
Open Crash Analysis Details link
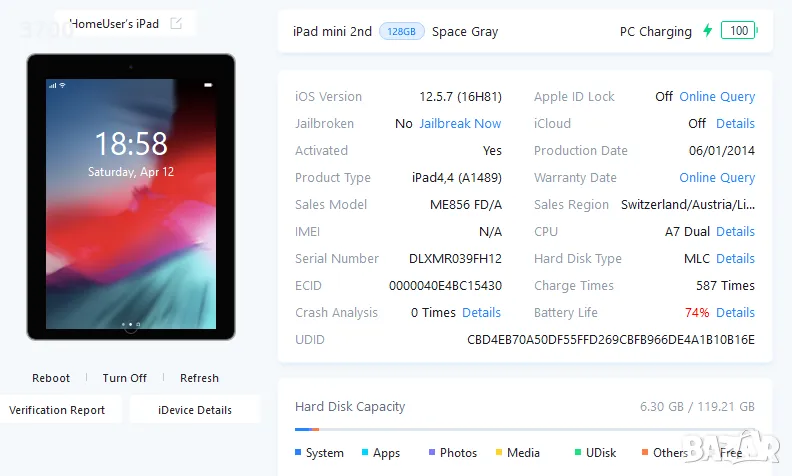[x=481, y=313]
